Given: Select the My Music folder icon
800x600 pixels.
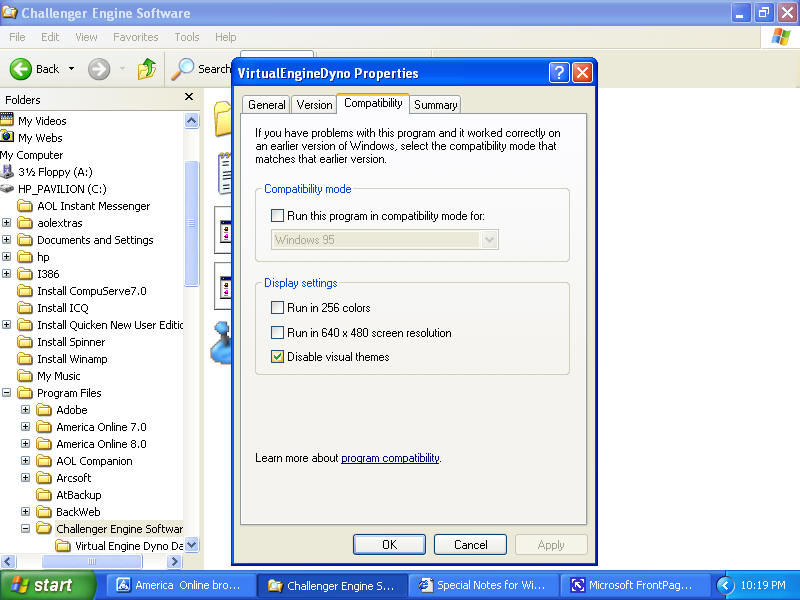Looking at the screenshot, I should [x=25, y=376].
